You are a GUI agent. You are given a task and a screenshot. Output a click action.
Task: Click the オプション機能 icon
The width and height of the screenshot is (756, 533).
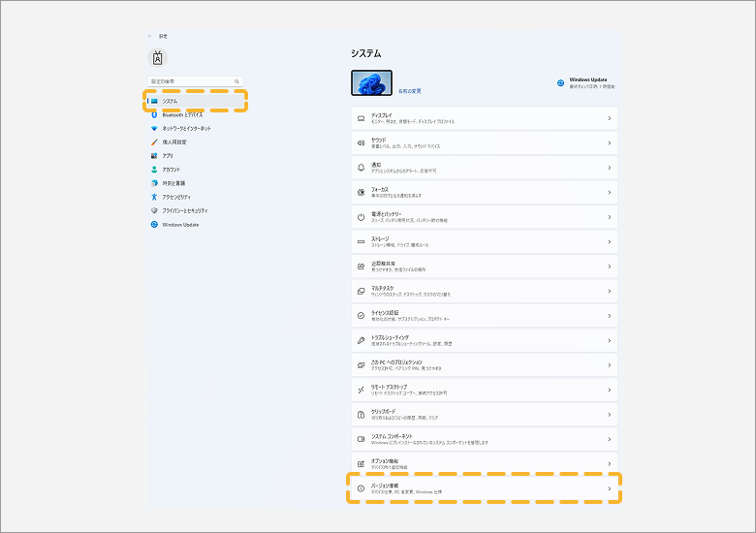point(362,464)
